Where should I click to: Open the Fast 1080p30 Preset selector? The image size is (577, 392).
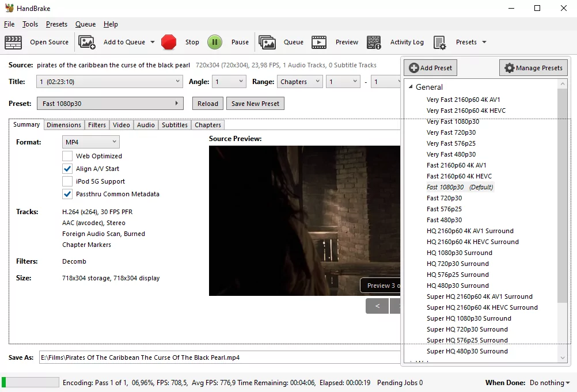point(110,104)
